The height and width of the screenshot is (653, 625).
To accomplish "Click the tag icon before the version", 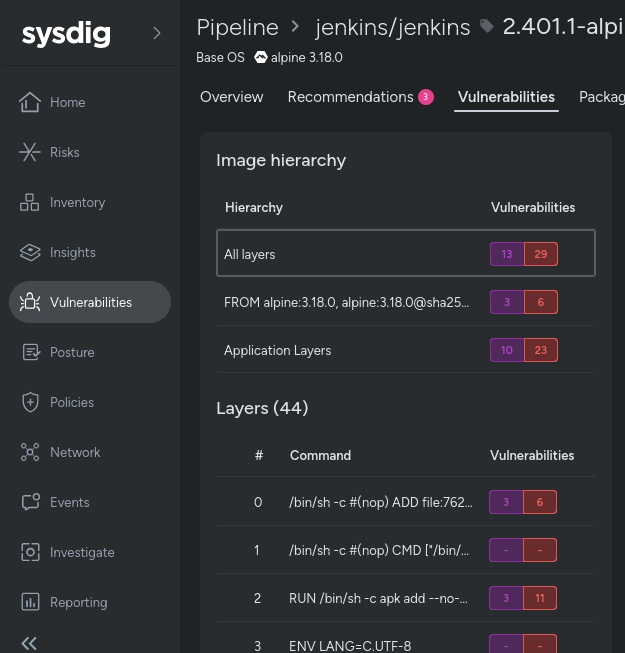I will [486, 26].
